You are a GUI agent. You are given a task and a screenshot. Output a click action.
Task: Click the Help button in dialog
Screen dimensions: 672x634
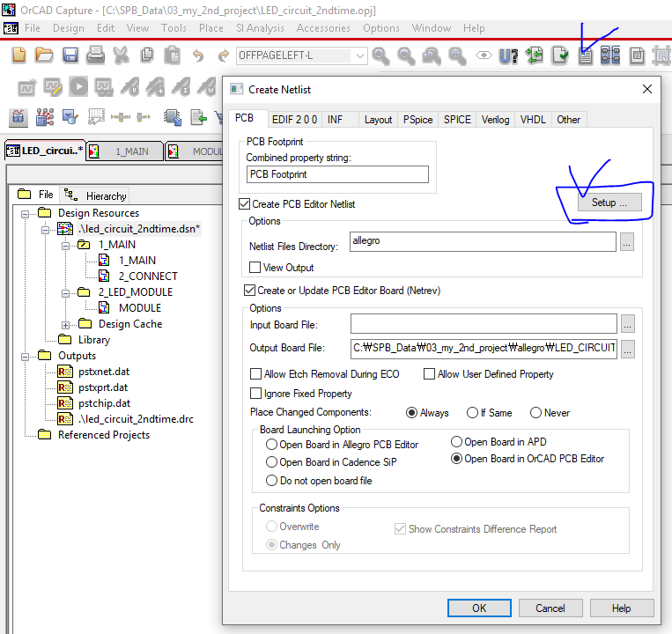click(622, 608)
